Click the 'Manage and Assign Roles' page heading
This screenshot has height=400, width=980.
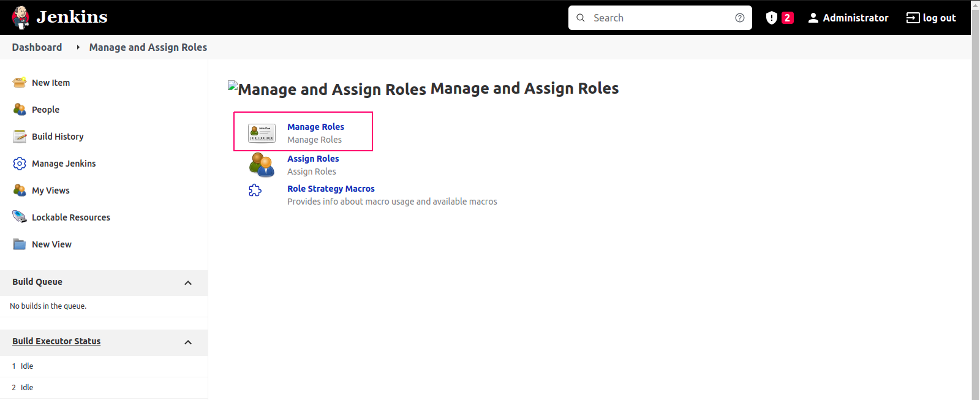[524, 88]
